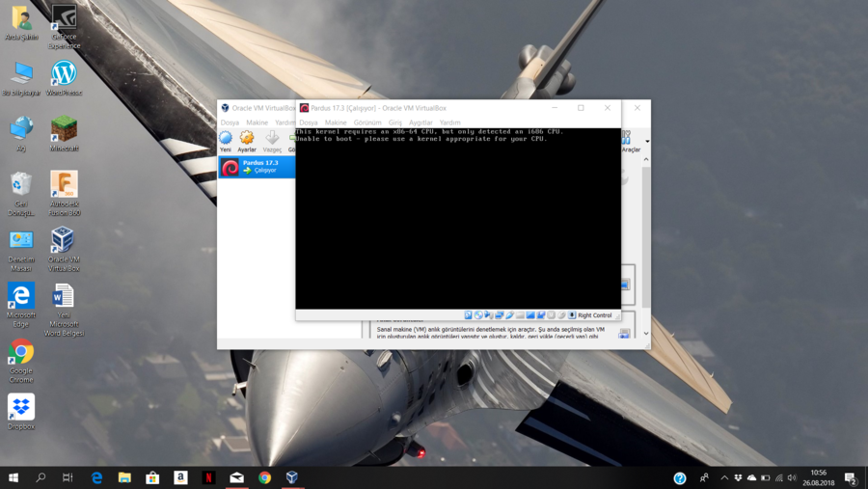
Task: Open Minecraft desktop icon
Action: (x=64, y=133)
